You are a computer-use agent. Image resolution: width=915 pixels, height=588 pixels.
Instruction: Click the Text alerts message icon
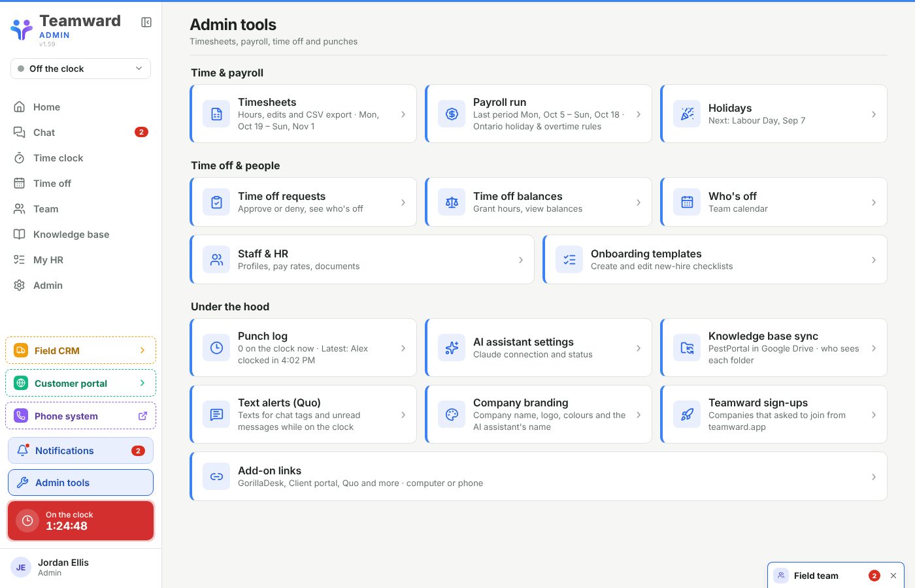point(216,414)
